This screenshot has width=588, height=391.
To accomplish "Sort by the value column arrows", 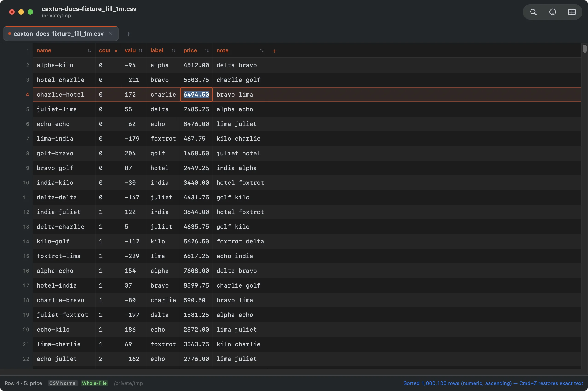I will [x=141, y=51].
